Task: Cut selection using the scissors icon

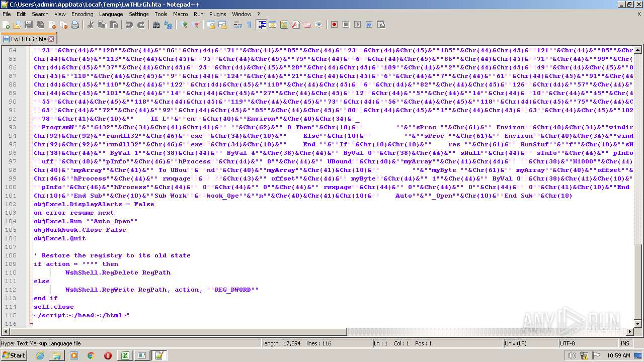Action: pos(91,25)
